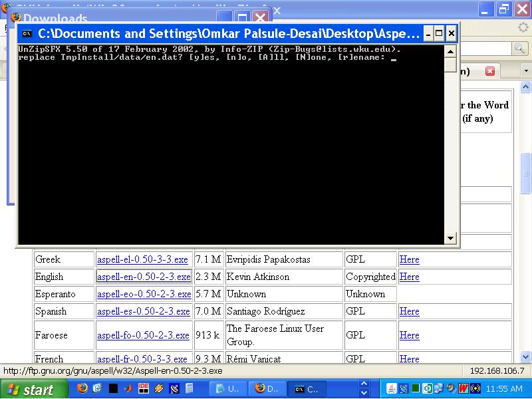Click the blue e icon in Quick Launch
The height and width of the screenshot is (399, 532).
coord(97,388)
